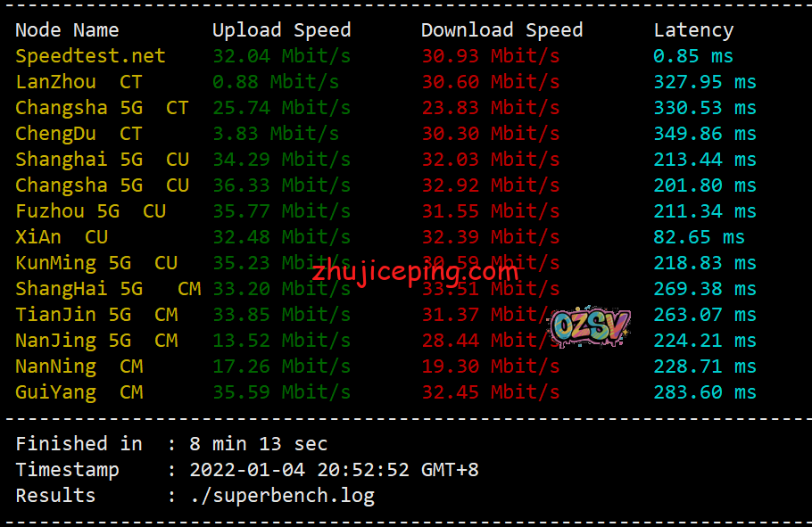Click the GuiYang CM node name
The width and height of the screenshot is (812, 527).
pyautogui.click(x=79, y=393)
